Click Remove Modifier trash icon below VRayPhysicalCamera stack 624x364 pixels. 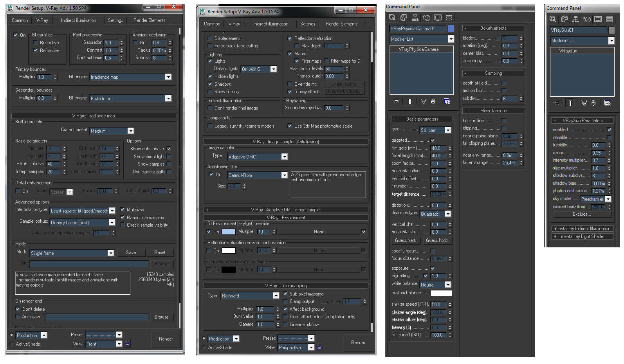(x=433, y=101)
